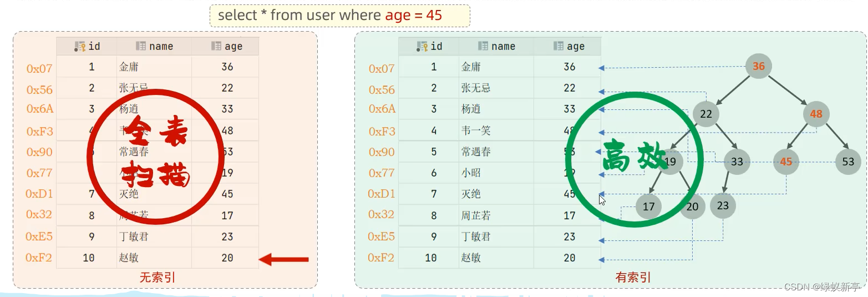This screenshot has width=868, height=297.
Task: Click age 33 cell in right table
Action: coord(567,109)
